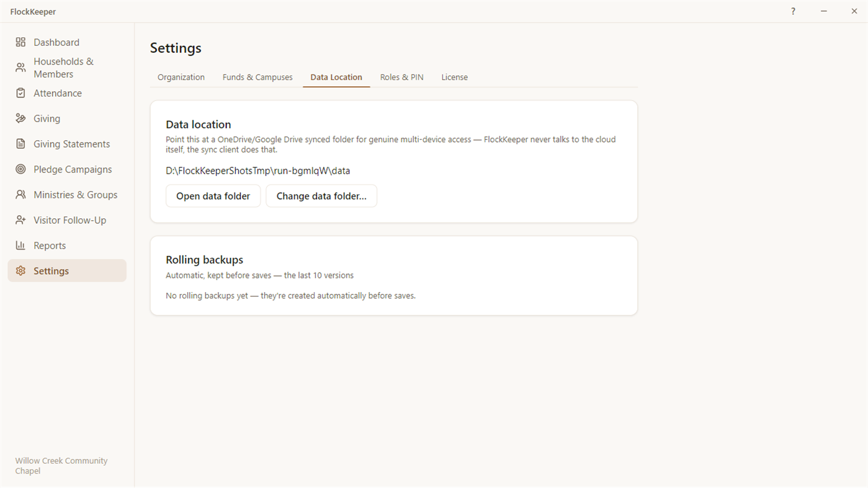
Task: Show the License tab
Action: (455, 78)
